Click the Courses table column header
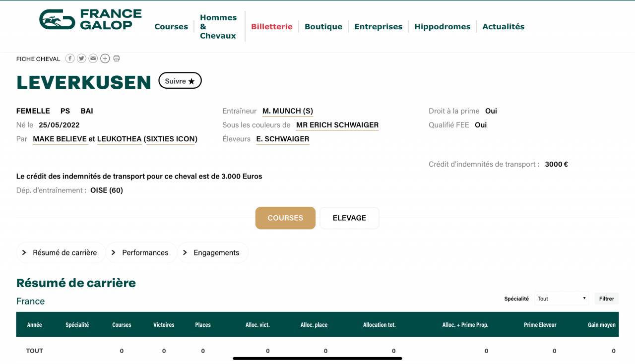The width and height of the screenshot is (635, 364). tap(122, 325)
